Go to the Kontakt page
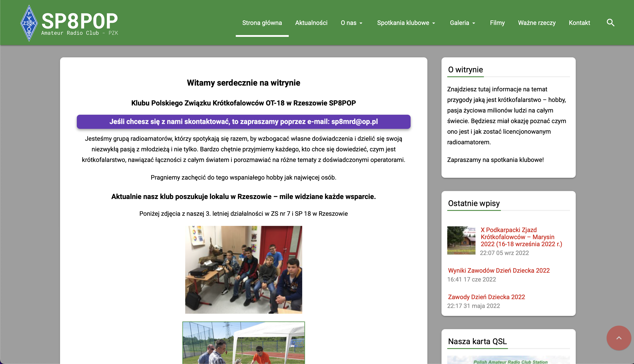634x364 pixels. [579, 23]
